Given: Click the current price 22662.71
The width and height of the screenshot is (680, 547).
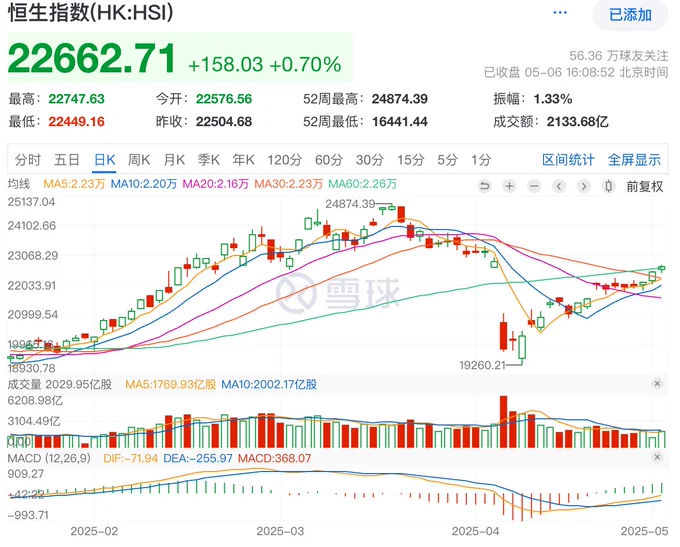Looking at the screenshot, I should click(92, 58).
